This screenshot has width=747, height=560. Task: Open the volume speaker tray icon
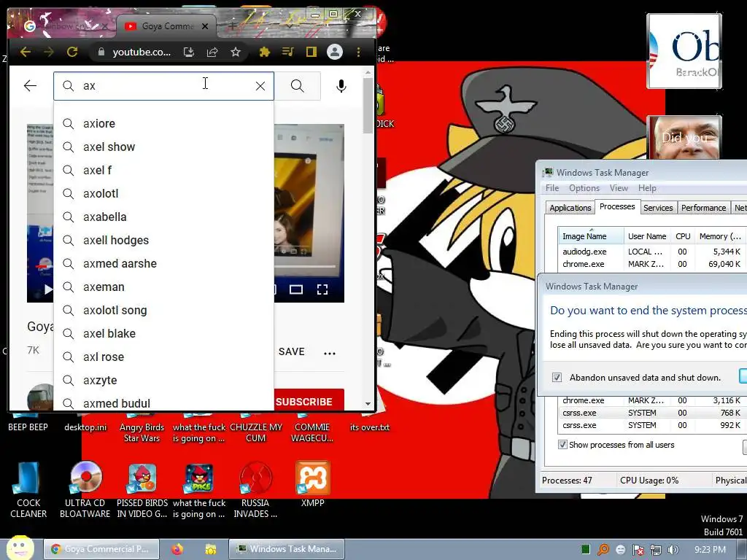(673, 550)
